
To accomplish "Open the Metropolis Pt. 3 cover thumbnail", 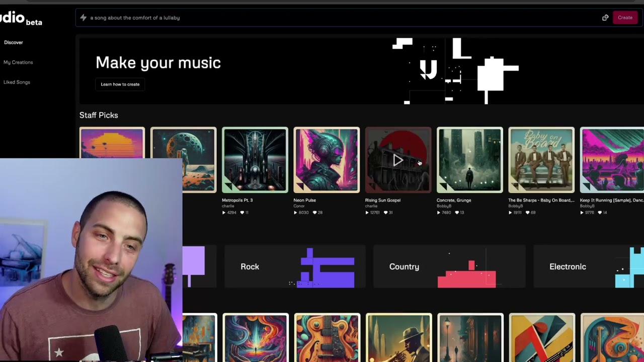I will [x=255, y=160].
